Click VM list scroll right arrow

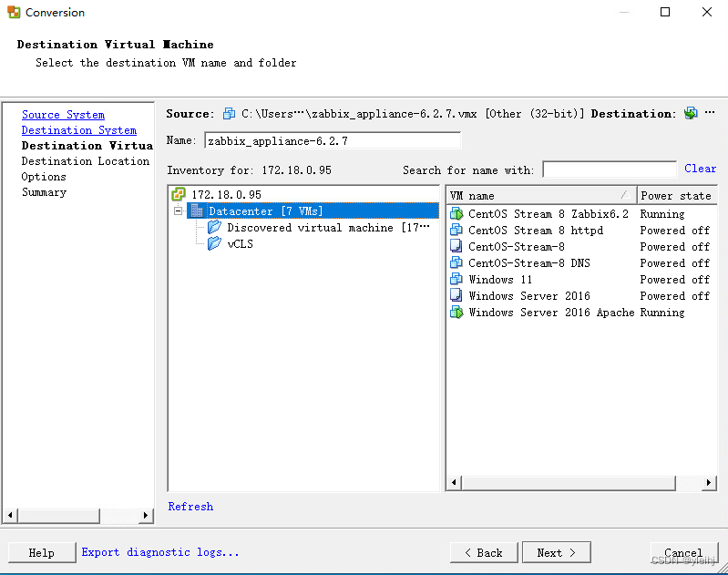[x=709, y=483]
